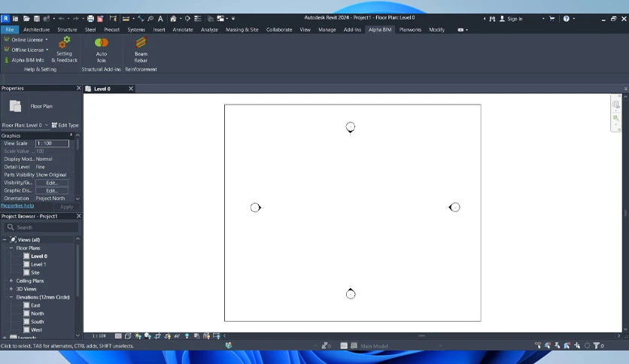
Task: Collapse the Views (all) tree node
Action: tap(5, 240)
